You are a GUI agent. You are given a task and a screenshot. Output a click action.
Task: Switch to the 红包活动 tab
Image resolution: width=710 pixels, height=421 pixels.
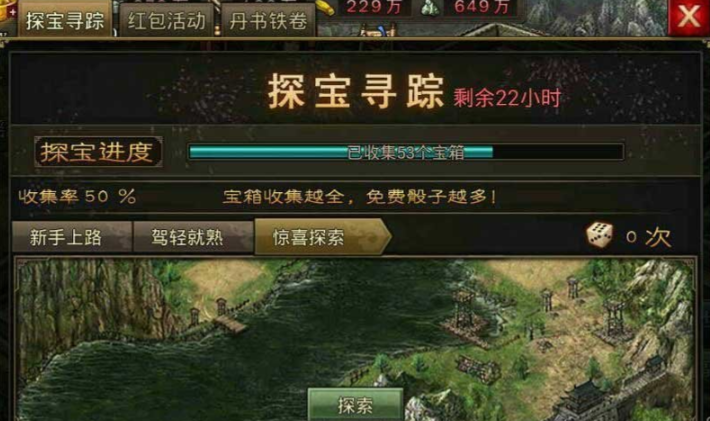pyautogui.click(x=166, y=21)
